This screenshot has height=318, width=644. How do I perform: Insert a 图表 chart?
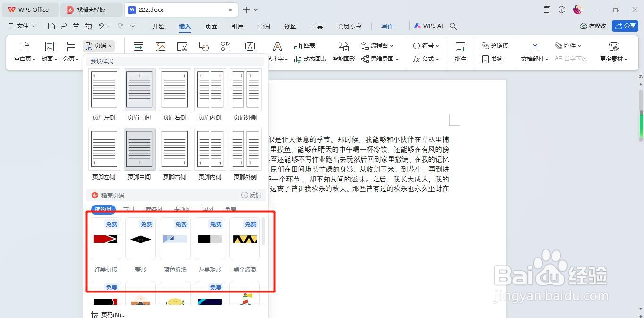tap(305, 45)
